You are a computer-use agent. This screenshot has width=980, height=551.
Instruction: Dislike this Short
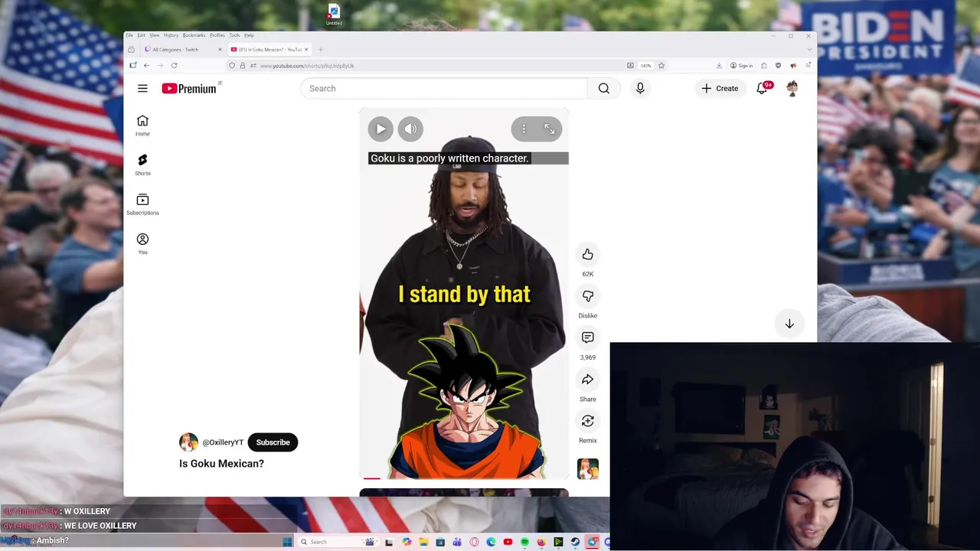588,296
